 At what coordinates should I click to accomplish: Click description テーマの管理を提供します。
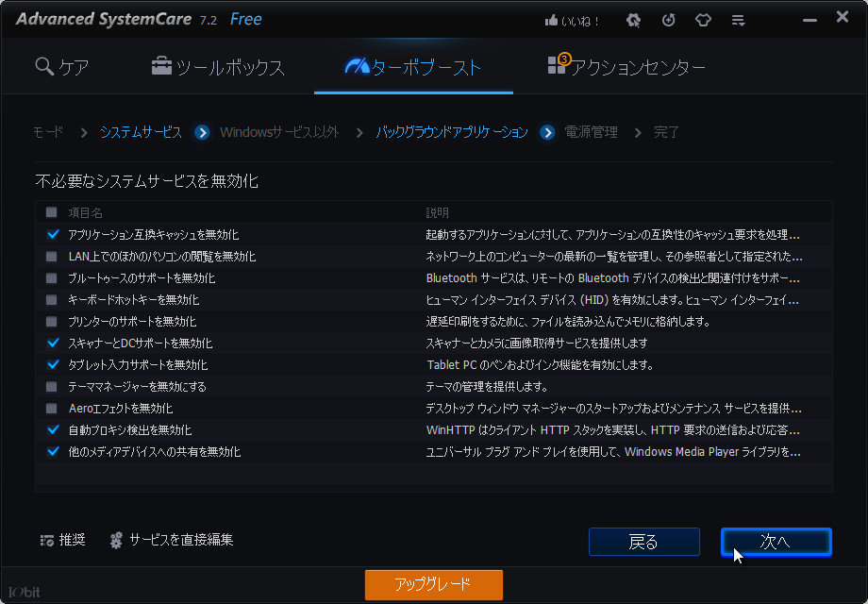point(487,386)
